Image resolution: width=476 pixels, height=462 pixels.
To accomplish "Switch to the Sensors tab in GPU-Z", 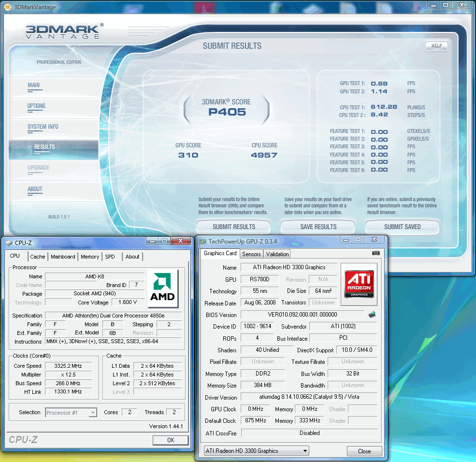I will click(251, 254).
